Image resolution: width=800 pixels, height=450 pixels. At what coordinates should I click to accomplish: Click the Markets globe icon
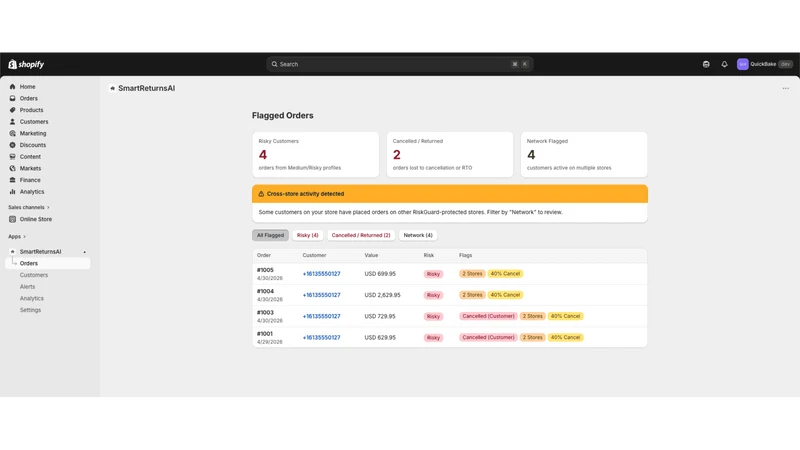tap(12, 168)
